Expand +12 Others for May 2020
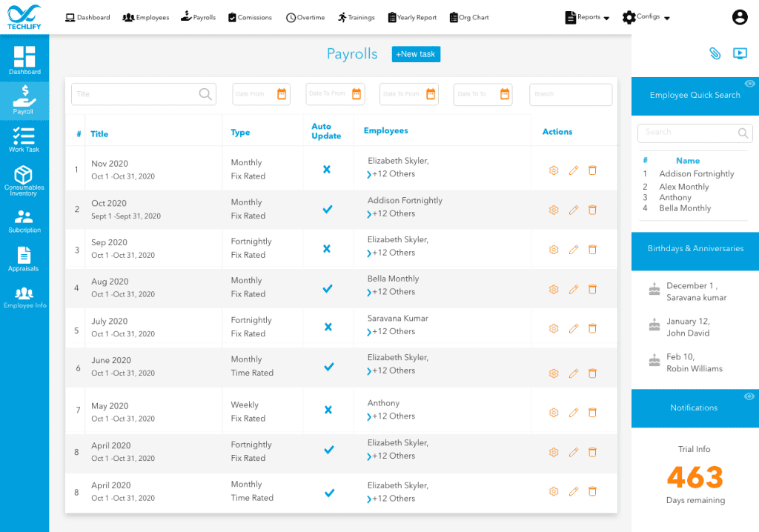 point(391,417)
